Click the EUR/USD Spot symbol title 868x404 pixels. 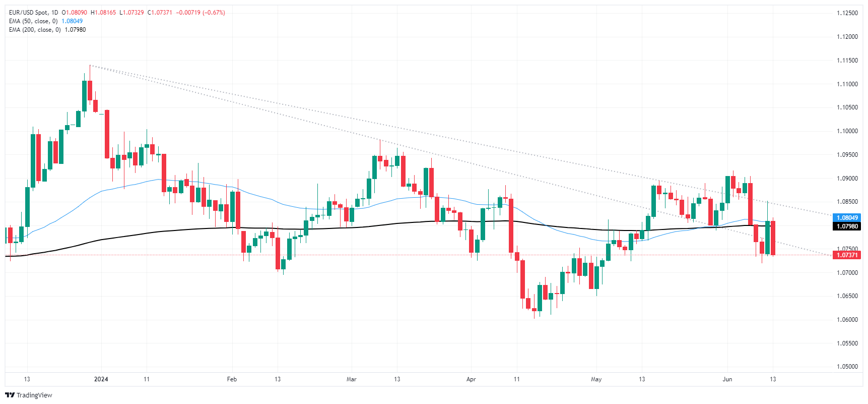point(28,13)
